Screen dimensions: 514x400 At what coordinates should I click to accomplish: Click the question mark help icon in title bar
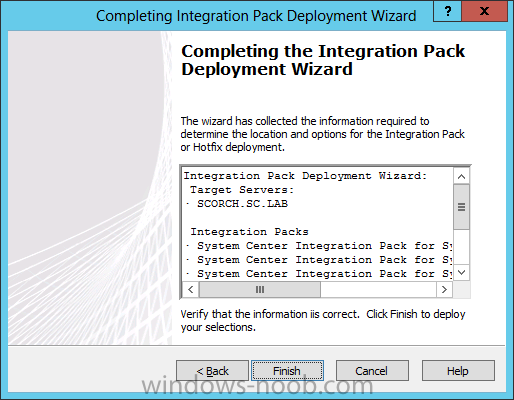coord(448,11)
